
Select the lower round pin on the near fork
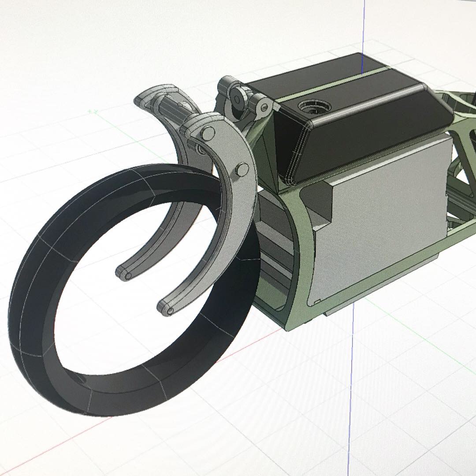tap(242, 169)
